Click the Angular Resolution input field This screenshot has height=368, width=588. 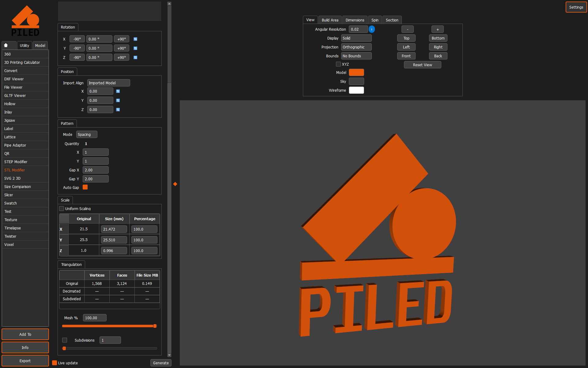pyautogui.click(x=358, y=29)
